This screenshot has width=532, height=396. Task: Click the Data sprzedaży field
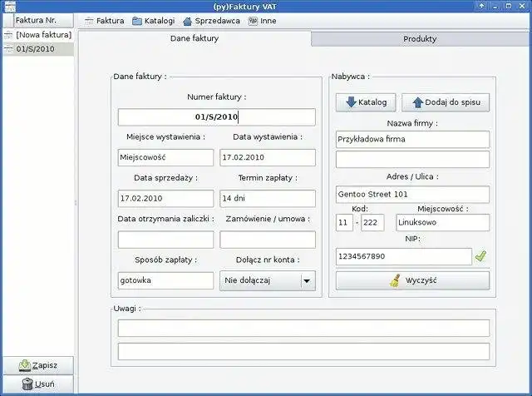(165, 198)
